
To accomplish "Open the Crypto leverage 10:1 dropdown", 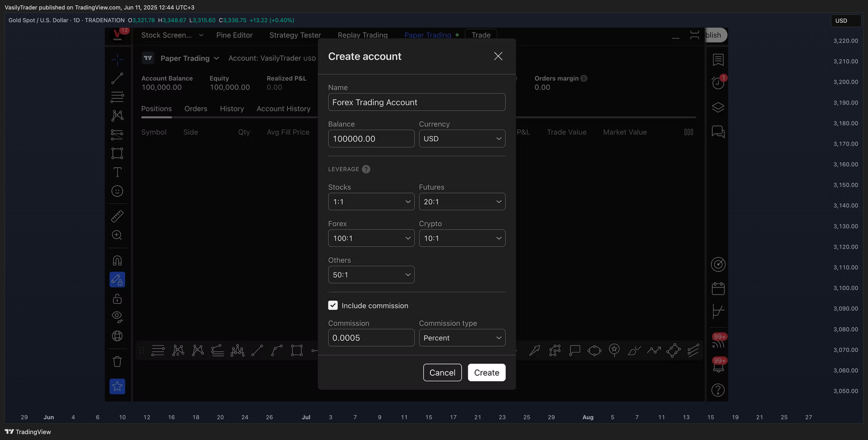I will [x=462, y=238].
